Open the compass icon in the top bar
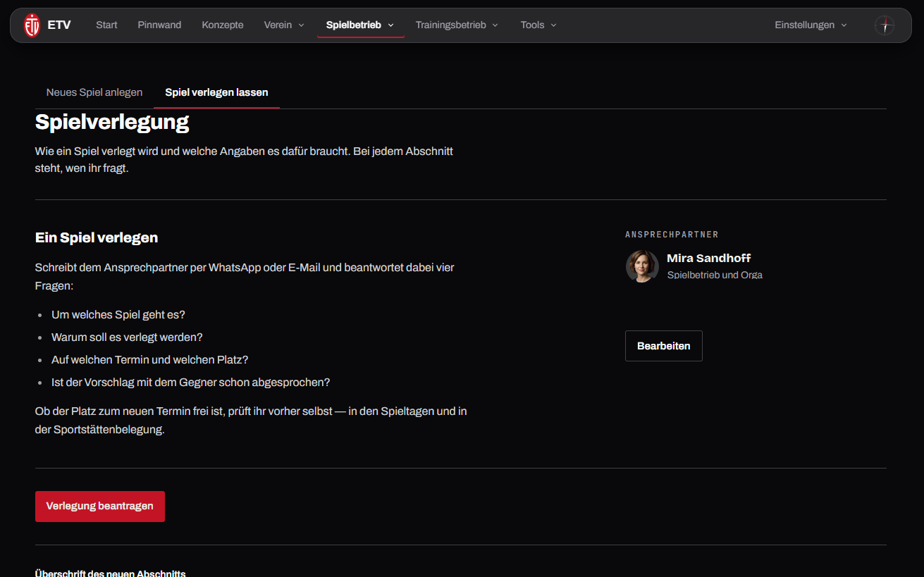Image resolution: width=924 pixels, height=577 pixels. tap(885, 25)
